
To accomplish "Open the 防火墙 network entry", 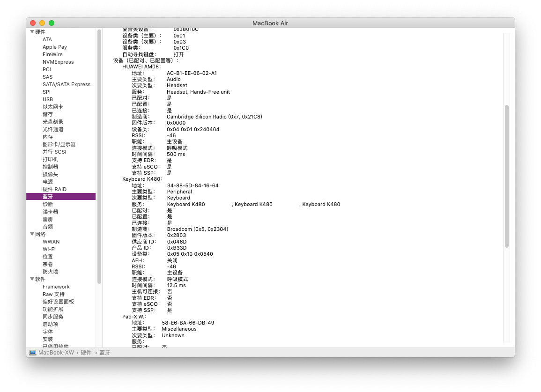I will coord(50,272).
